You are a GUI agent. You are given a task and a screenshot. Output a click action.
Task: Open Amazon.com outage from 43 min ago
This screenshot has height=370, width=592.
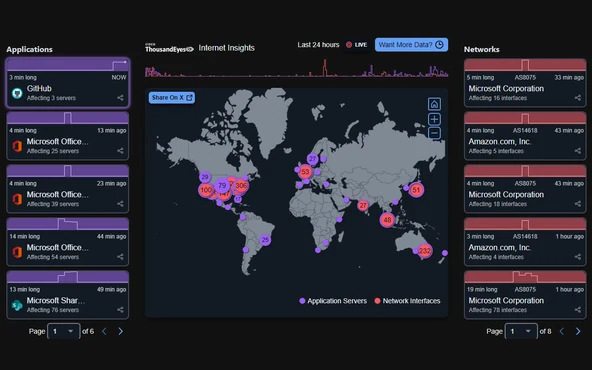(x=525, y=136)
